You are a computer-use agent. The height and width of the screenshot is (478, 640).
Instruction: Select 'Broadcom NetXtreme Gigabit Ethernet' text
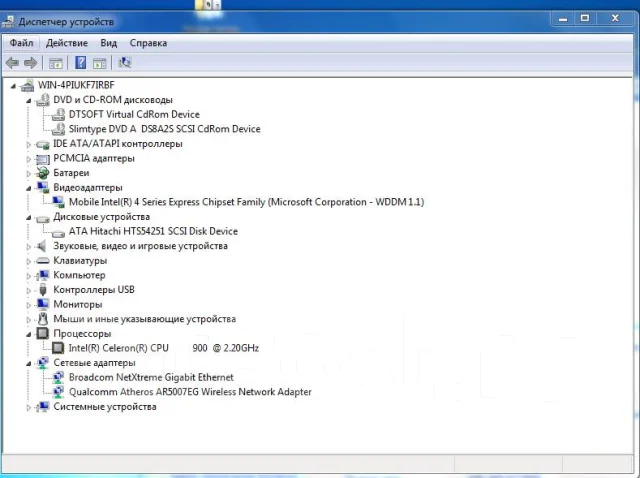(x=151, y=378)
